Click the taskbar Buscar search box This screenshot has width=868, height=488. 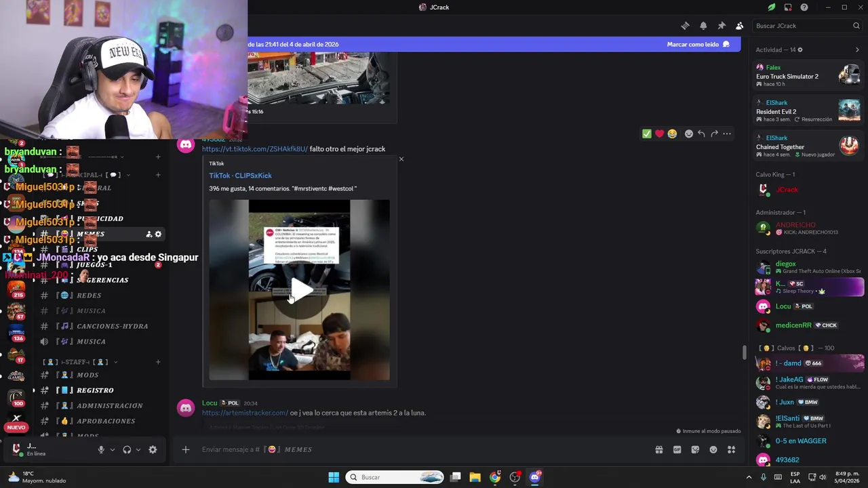click(x=395, y=477)
